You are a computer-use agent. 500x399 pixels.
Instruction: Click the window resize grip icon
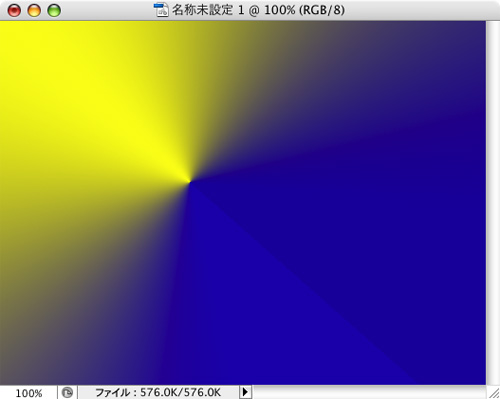[x=493, y=392]
